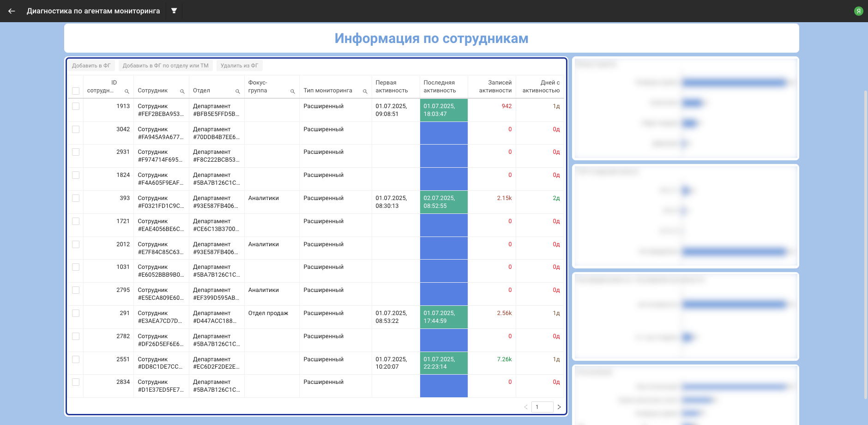Click the back arrow in header
This screenshot has width=868, height=425.
12,11
